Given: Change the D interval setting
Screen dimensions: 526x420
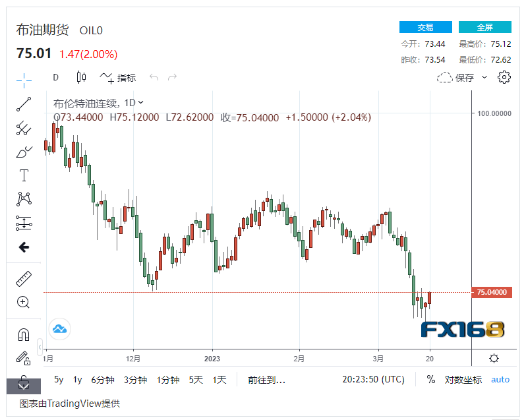Looking at the screenshot, I should [x=55, y=78].
